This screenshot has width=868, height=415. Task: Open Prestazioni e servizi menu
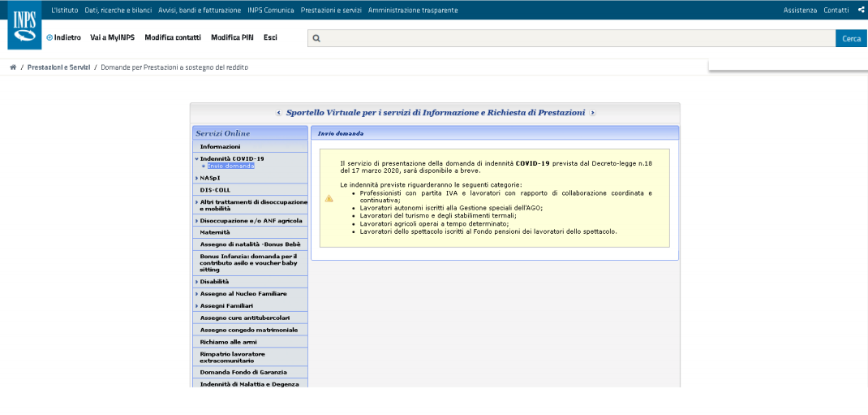pyautogui.click(x=331, y=10)
